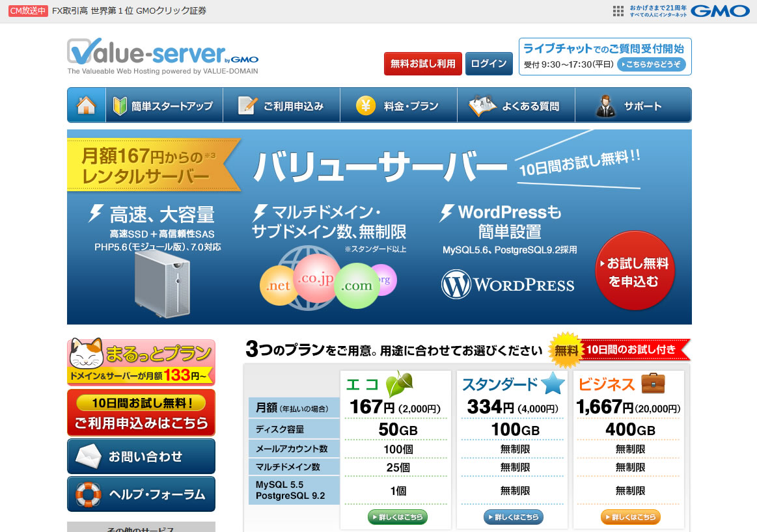Open the まるっとプラン banner

[x=141, y=362]
